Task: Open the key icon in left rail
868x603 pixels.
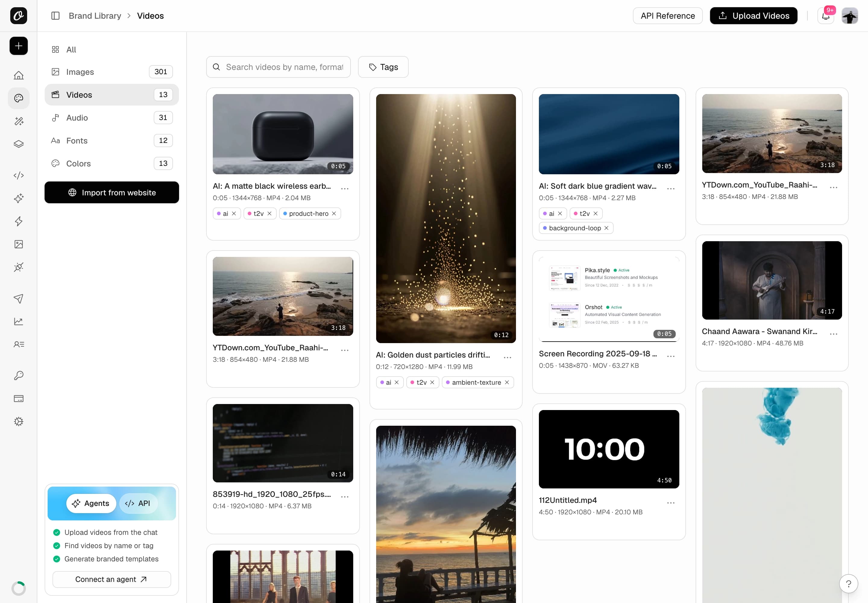Action: click(18, 376)
